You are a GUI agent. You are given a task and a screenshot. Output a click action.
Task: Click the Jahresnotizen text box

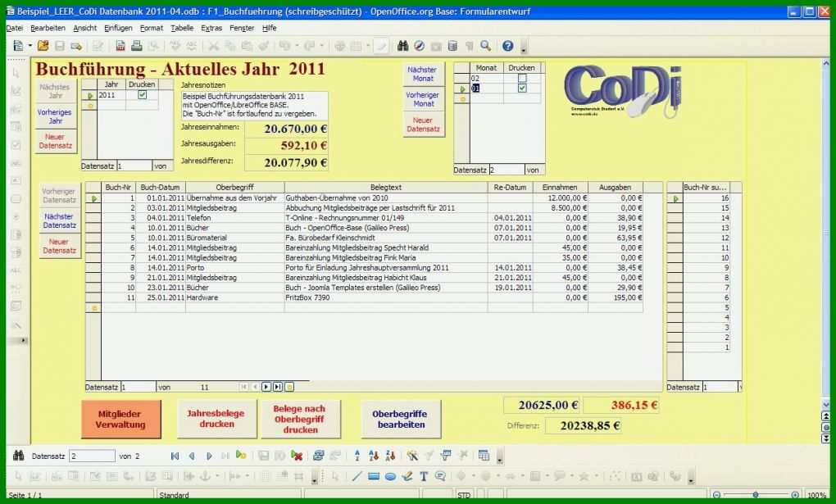click(x=254, y=105)
